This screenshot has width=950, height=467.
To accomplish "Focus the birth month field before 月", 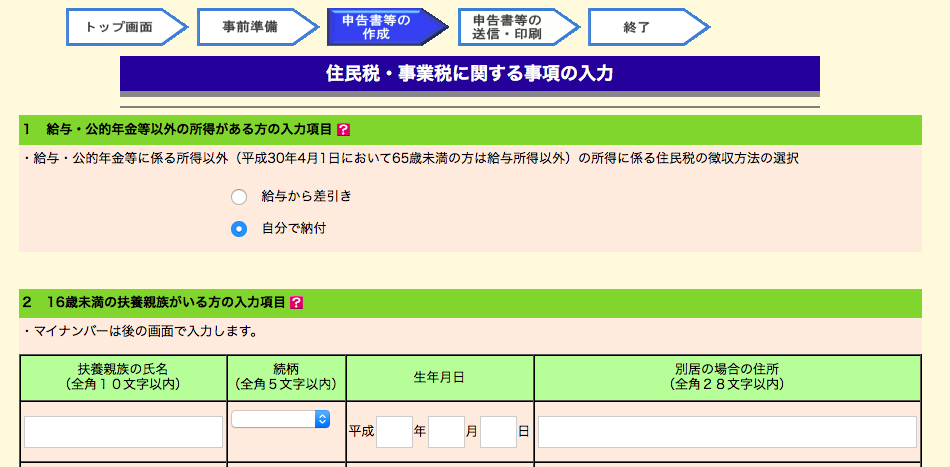I will 447,432.
